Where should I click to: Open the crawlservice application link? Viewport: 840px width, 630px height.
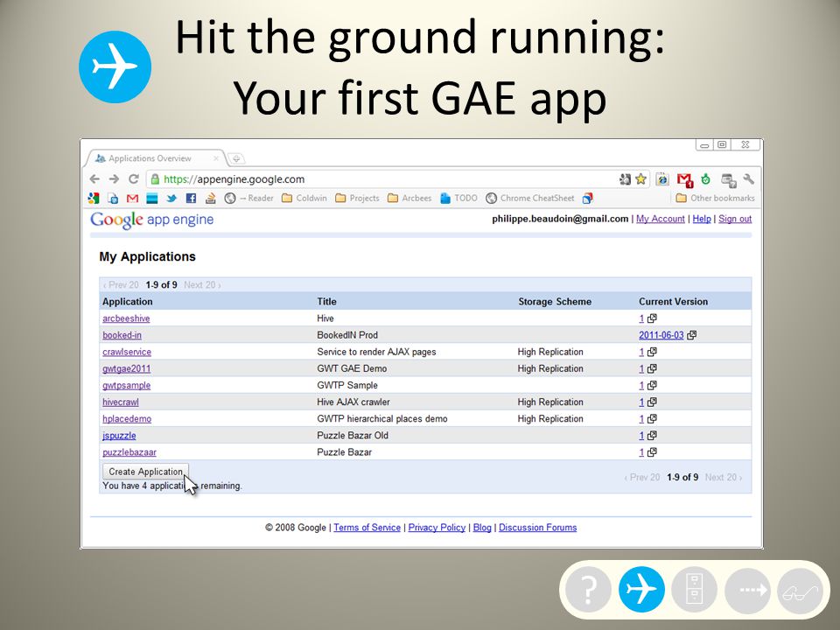tap(127, 352)
